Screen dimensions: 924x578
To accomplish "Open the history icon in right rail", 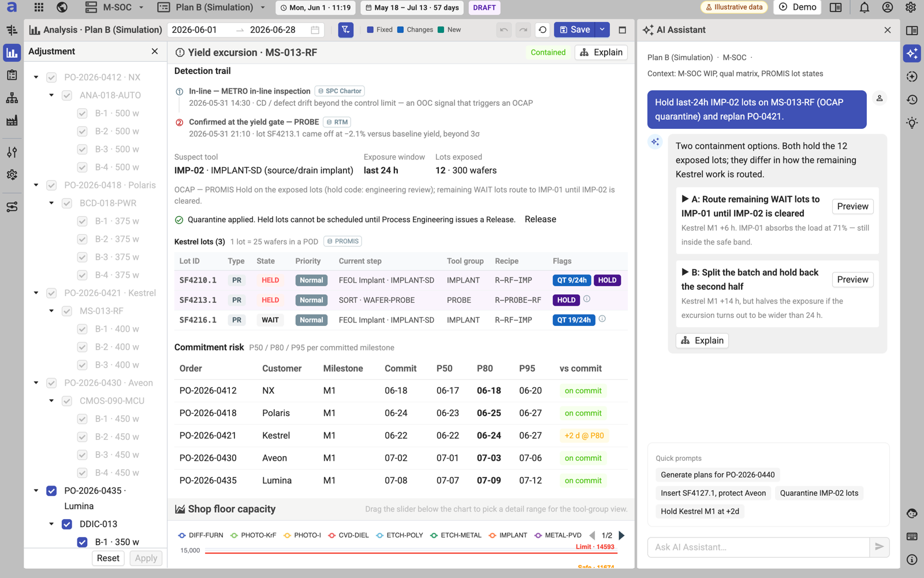I will (912, 99).
